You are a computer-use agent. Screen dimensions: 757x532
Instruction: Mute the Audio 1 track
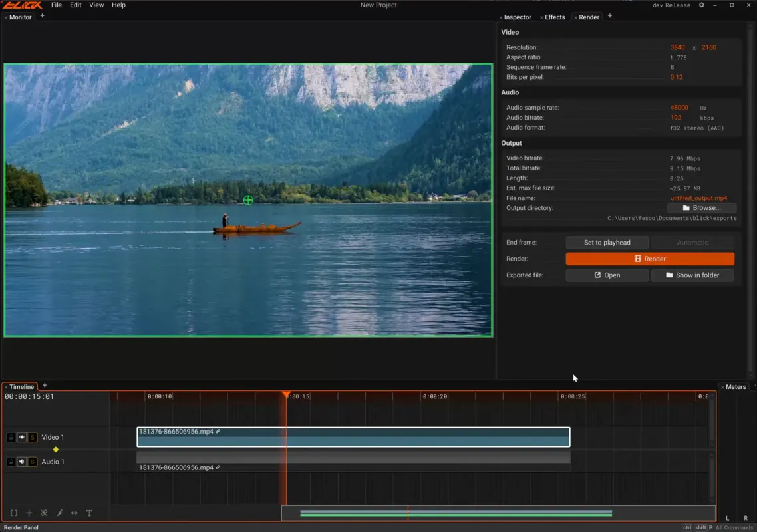(22, 462)
